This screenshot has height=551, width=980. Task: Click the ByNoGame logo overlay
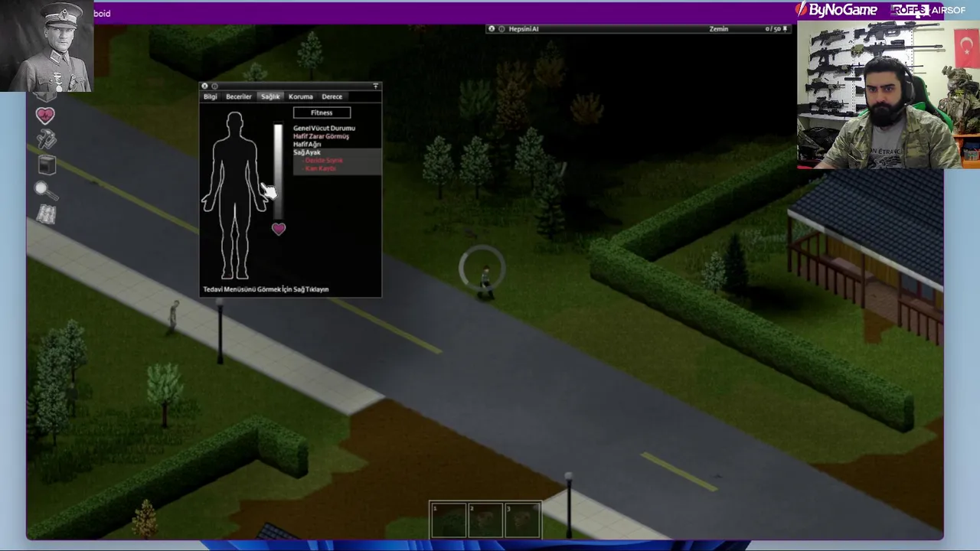[x=837, y=10]
